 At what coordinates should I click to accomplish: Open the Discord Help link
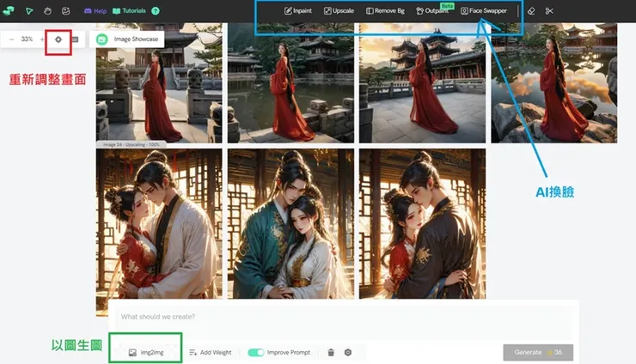tap(95, 11)
